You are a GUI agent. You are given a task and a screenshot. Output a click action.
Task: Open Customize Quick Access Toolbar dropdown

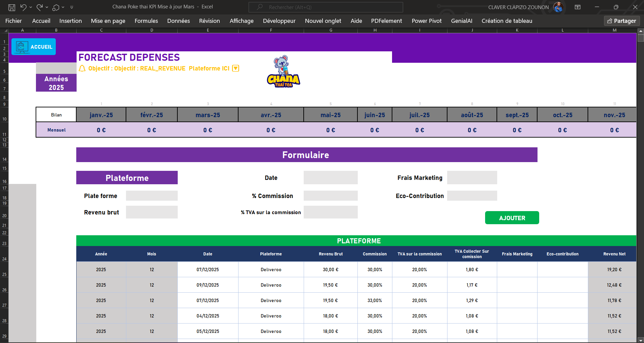(x=72, y=7)
